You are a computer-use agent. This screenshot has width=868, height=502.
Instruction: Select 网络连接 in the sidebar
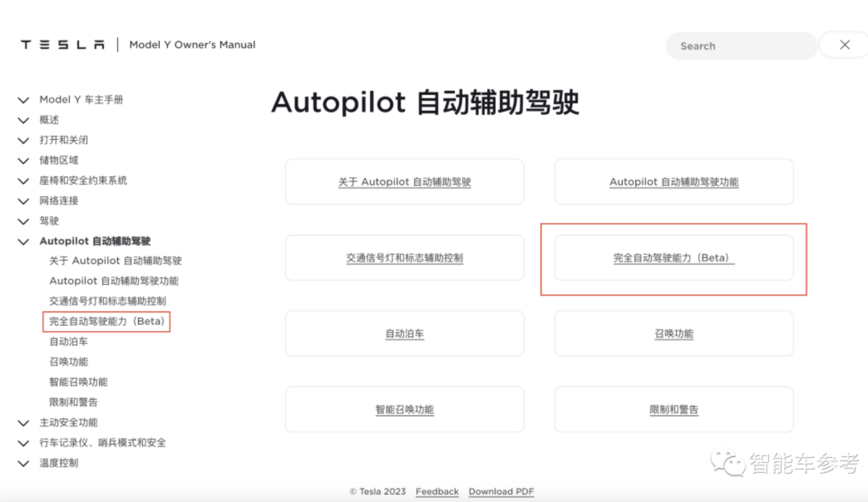tap(59, 200)
